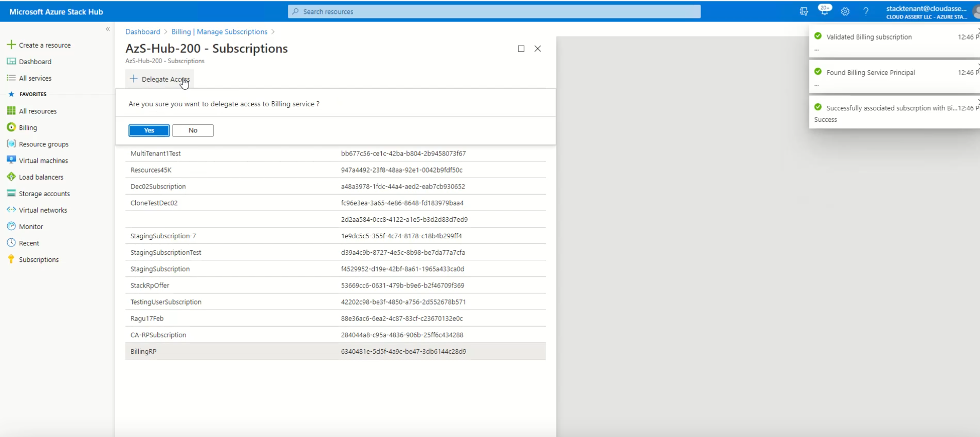Open the stacktenant account menu
This screenshot has width=980, height=437.
(x=931, y=11)
